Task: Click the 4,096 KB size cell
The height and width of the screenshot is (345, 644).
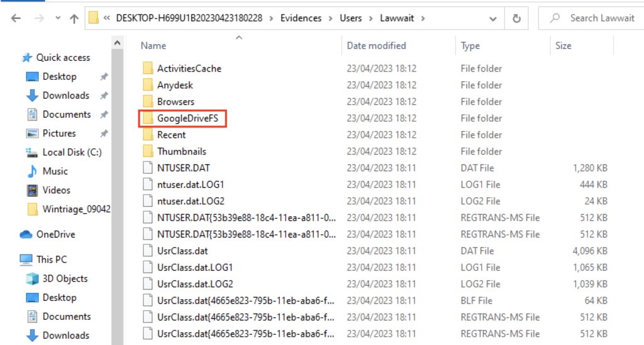Action: pos(590,251)
